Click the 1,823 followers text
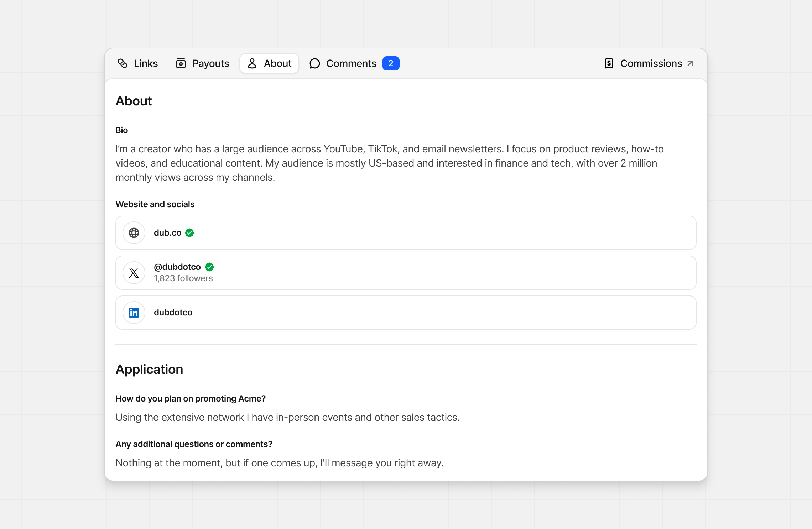Viewport: 812px width, 529px height. 183,278
